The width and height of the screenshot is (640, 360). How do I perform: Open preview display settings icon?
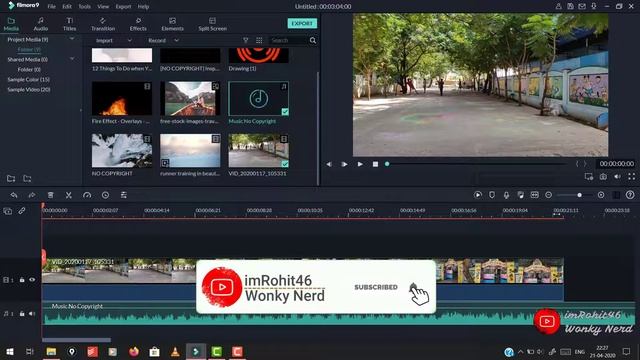tap(589, 177)
